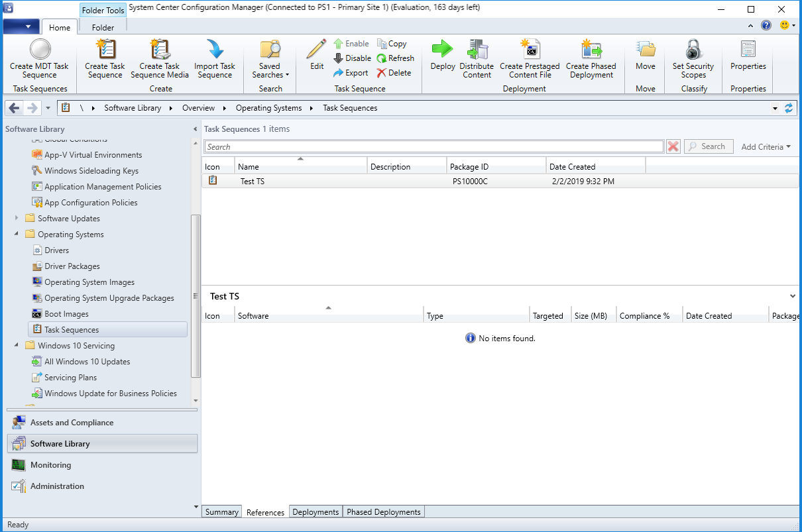This screenshot has height=532, width=802.
Task: Open the recent locations dropdown next to Forward
Action: (48, 108)
